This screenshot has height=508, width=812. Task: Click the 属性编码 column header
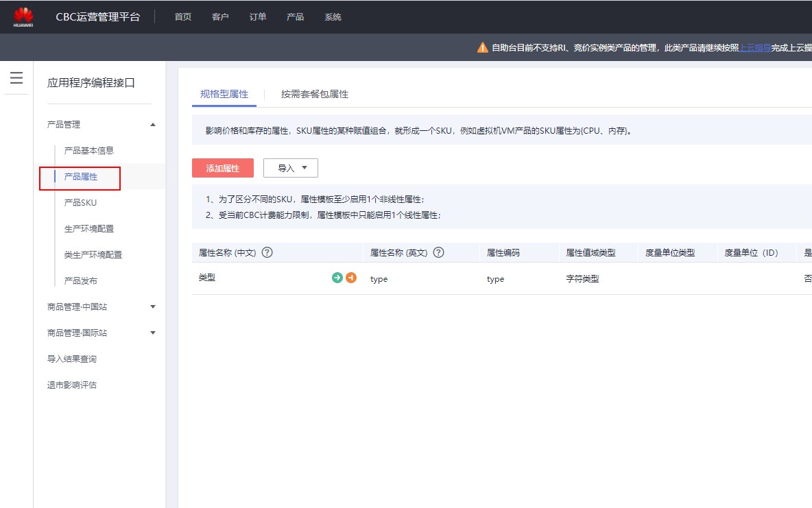pos(503,253)
